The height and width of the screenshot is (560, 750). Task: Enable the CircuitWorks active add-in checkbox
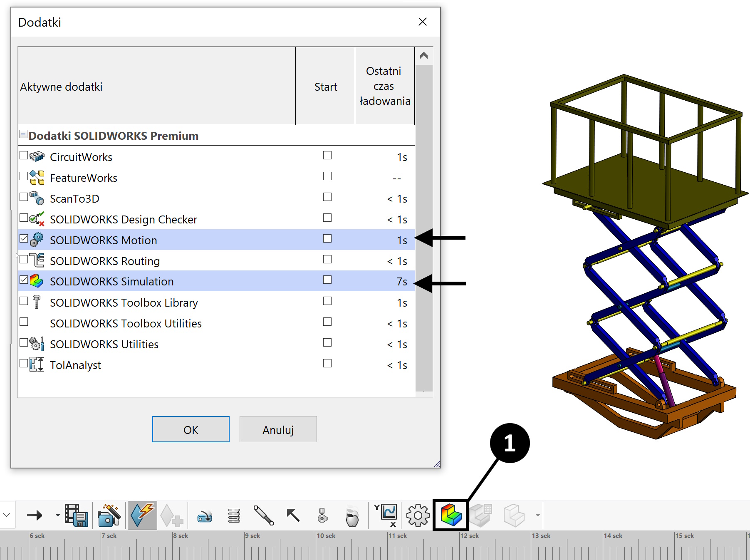pyautogui.click(x=24, y=155)
